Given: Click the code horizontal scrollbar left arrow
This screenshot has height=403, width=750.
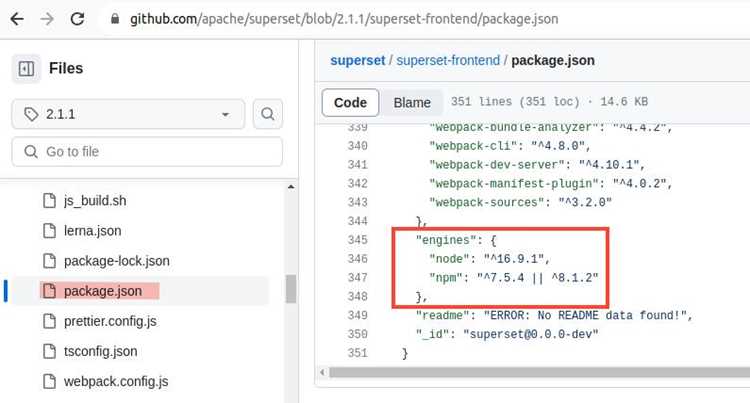Looking at the screenshot, I should point(322,372).
